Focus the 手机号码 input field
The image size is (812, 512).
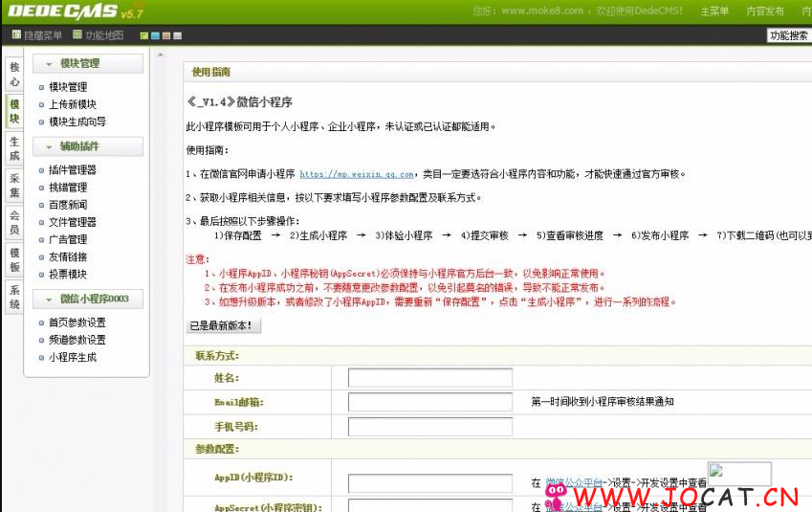click(430, 427)
